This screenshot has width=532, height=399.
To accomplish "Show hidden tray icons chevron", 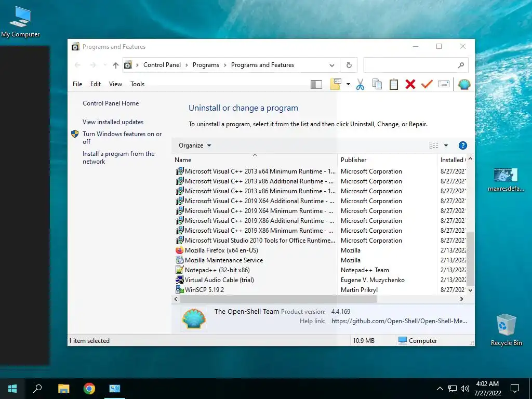I will [440, 389].
